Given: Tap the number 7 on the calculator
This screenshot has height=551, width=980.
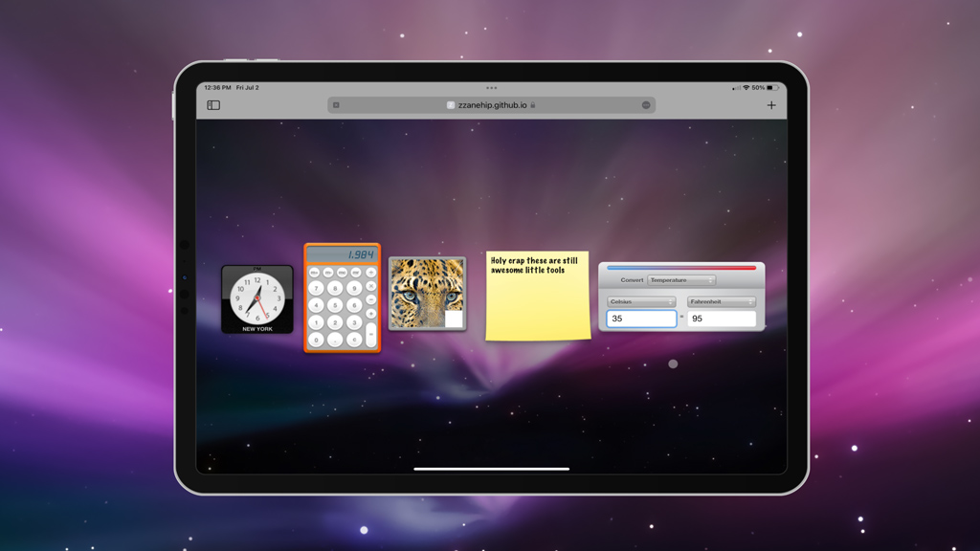Looking at the screenshot, I should tap(316, 287).
